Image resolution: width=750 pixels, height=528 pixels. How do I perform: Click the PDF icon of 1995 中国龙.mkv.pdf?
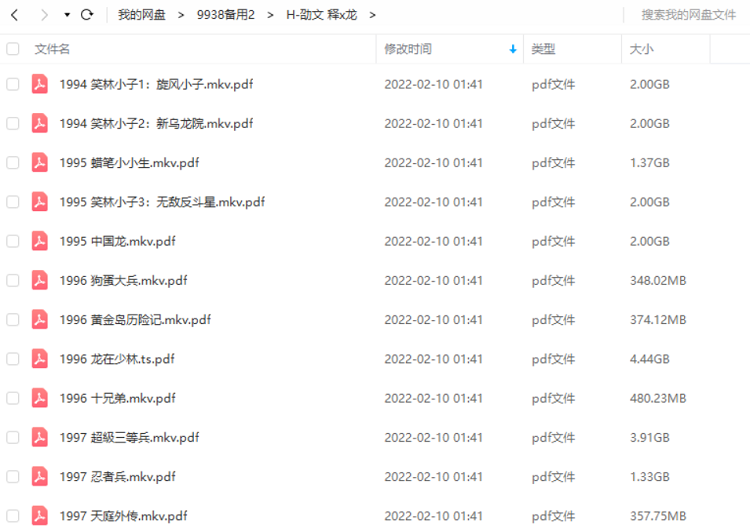coord(40,241)
